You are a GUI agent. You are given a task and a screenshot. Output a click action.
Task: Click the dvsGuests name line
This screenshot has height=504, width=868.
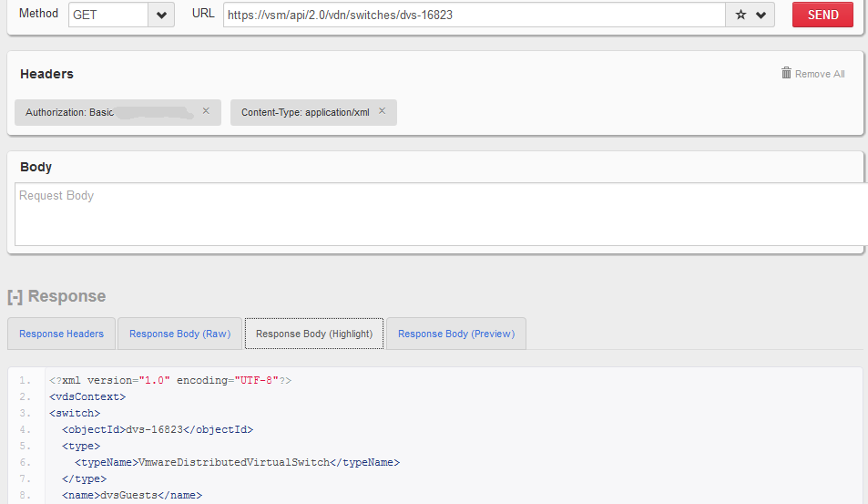pos(132,495)
